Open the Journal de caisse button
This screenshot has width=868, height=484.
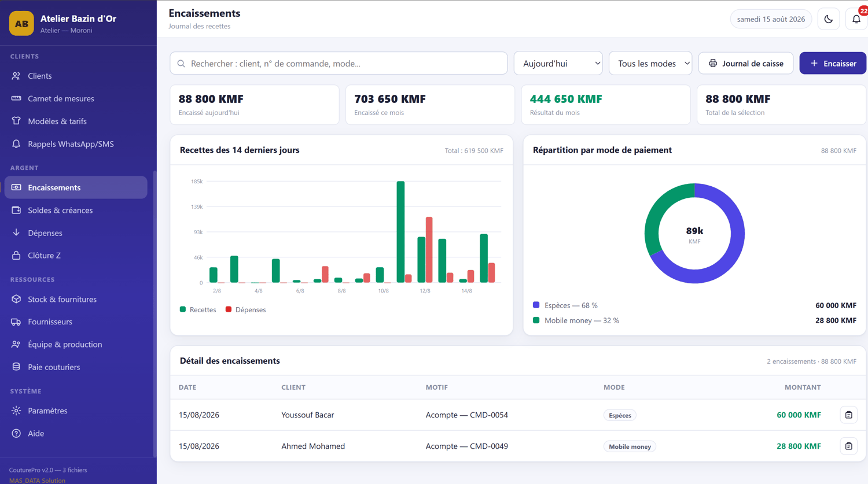click(746, 64)
